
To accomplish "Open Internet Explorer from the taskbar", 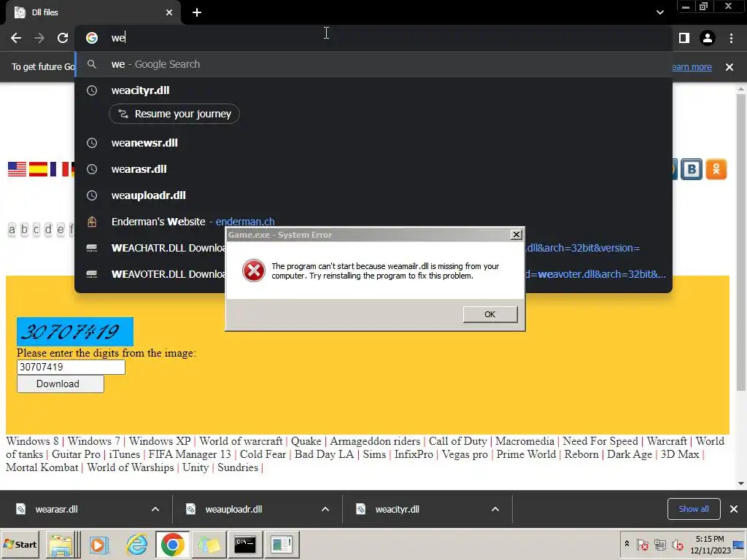I will coord(136,544).
